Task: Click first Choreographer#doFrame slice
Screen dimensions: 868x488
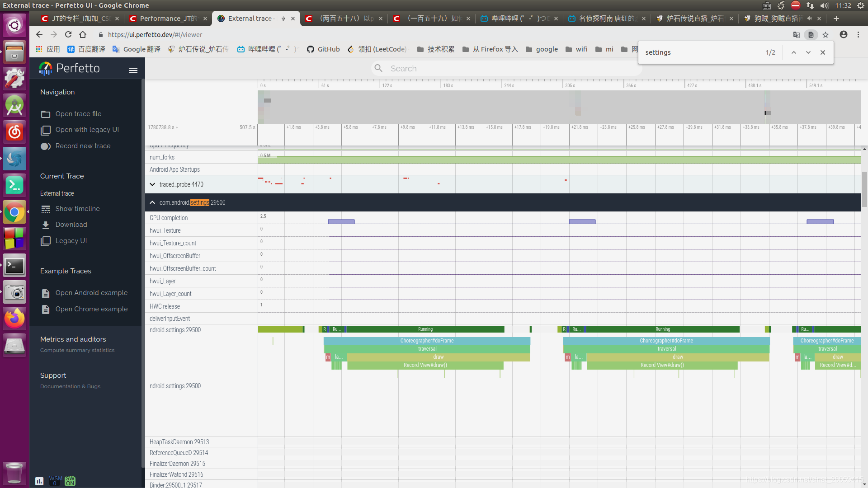Action: point(426,341)
